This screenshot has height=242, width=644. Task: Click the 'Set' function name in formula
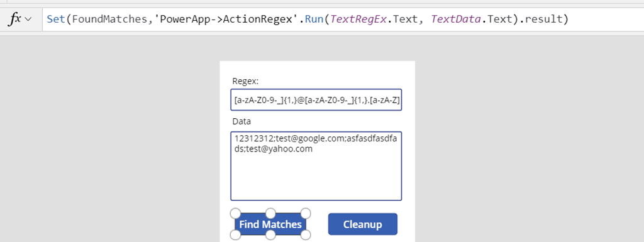(x=56, y=19)
